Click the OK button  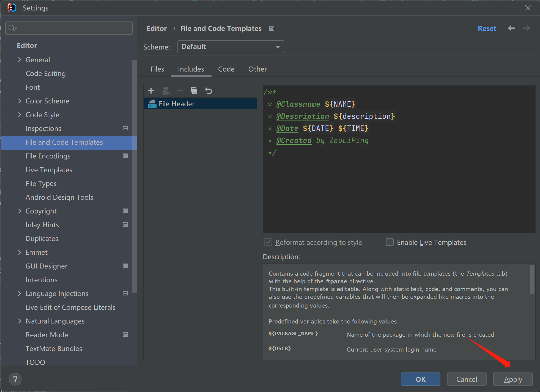click(x=420, y=379)
